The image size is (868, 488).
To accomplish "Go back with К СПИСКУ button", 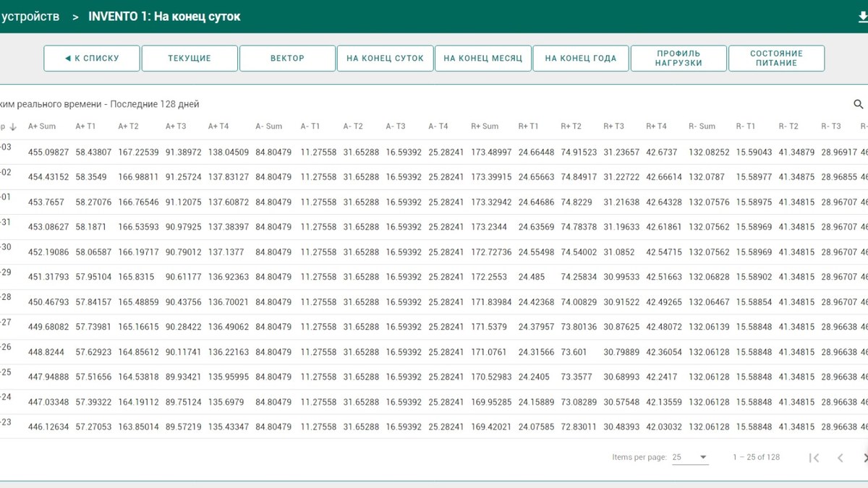I will [x=92, y=59].
